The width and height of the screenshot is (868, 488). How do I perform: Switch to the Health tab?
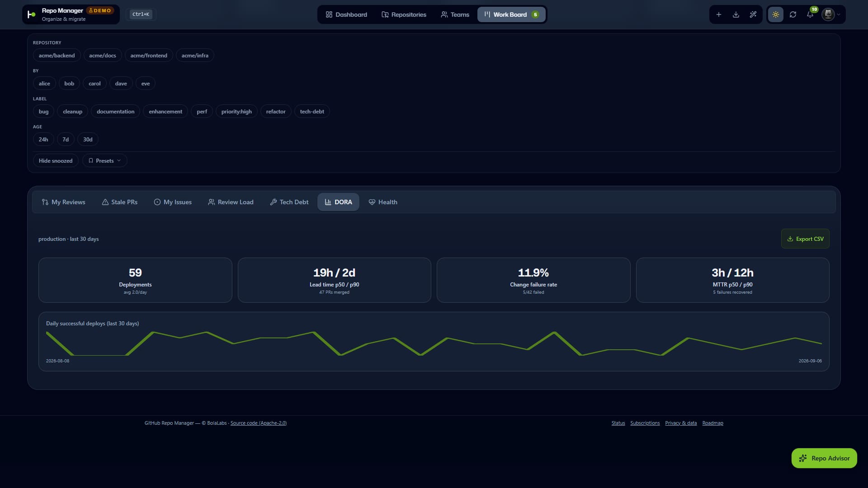383,202
